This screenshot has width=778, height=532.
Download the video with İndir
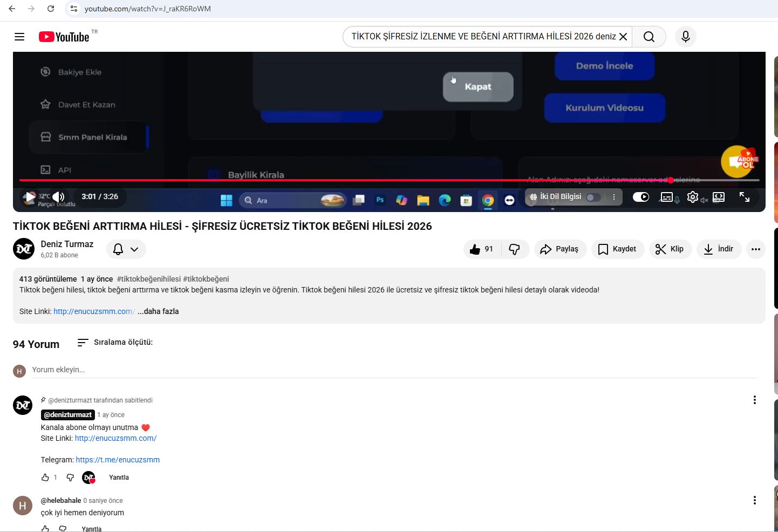(719, 249)
